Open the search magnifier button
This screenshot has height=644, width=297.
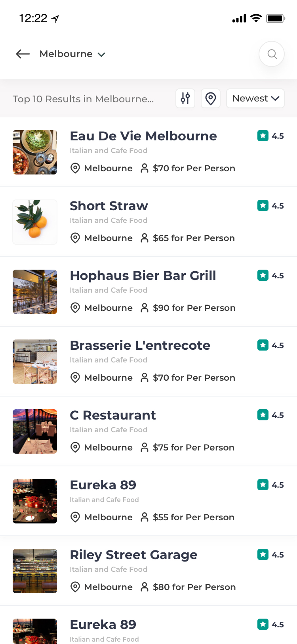point(272,54)
